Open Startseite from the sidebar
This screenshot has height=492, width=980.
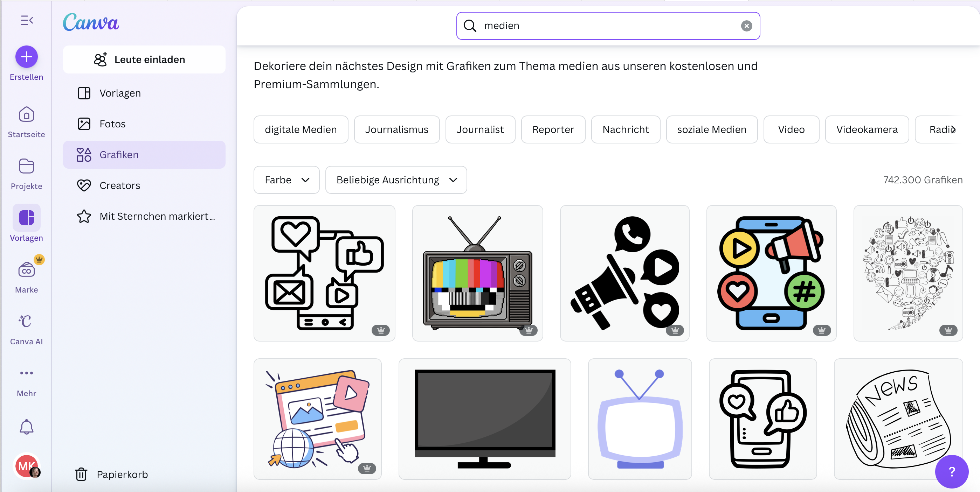[26, 121]
